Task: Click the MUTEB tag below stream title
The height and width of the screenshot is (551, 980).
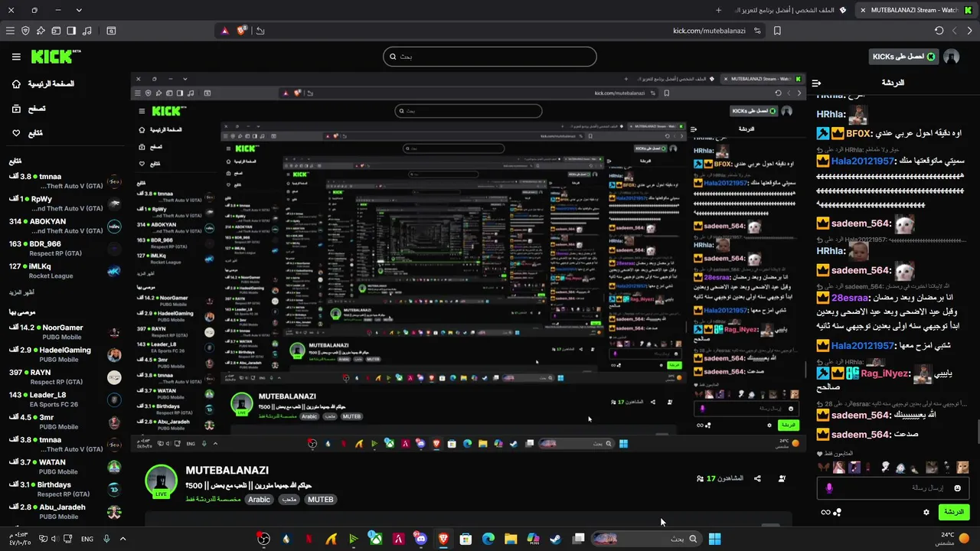Action: point(320,500)
